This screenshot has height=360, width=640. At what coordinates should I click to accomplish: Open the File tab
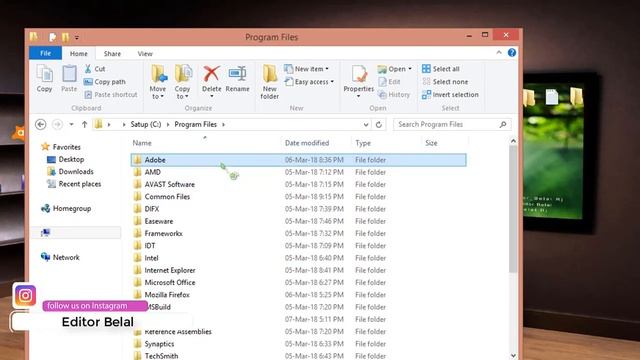click(x=45, y=53)
